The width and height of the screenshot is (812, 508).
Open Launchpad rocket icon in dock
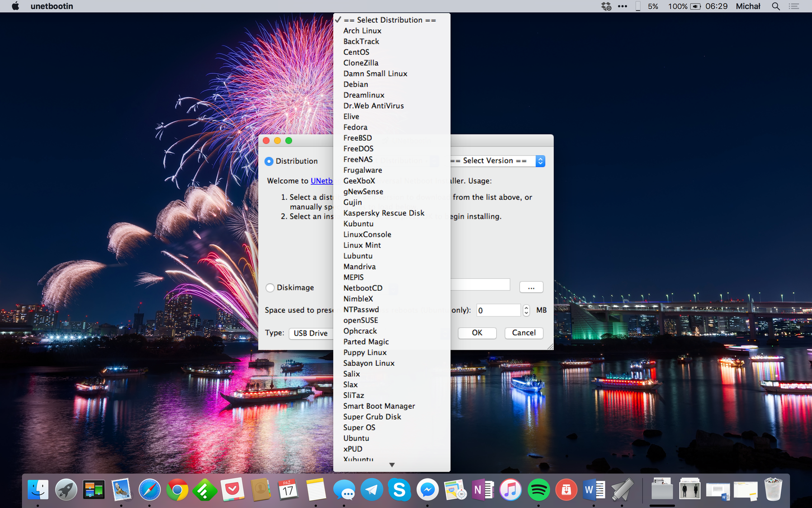66,490
